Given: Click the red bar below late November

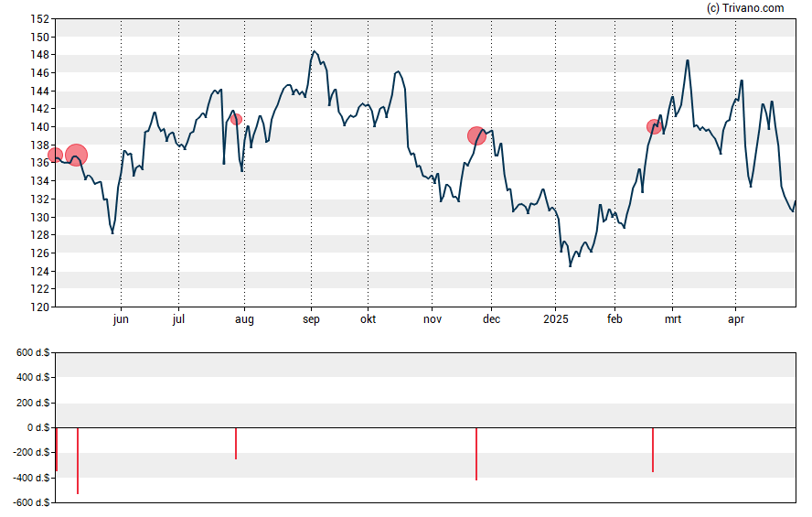Looking at the screenshot, I should click(476, 454).
